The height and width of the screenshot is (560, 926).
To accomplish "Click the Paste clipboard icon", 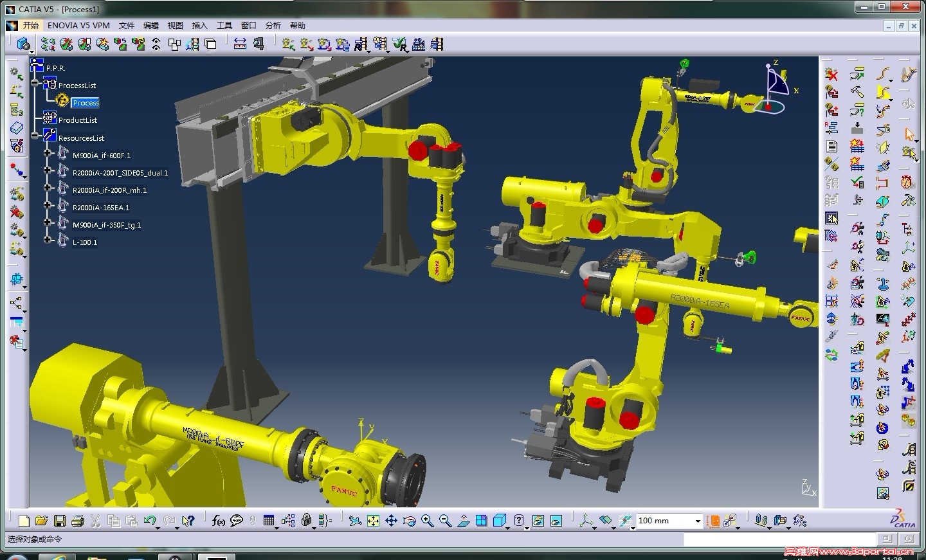I will coord(131,521).
